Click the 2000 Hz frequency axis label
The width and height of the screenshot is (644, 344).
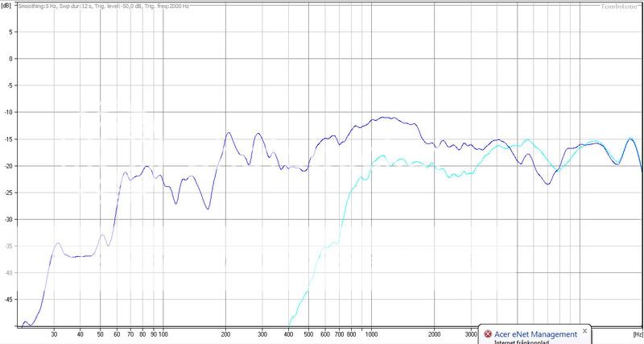[x=434, y=332]
